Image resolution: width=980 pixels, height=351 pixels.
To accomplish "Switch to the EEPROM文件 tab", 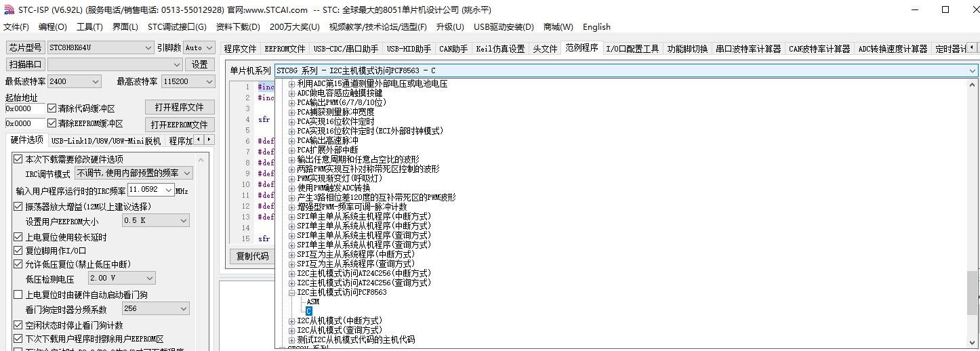I will pyautogui.click(x=285, y=49).
